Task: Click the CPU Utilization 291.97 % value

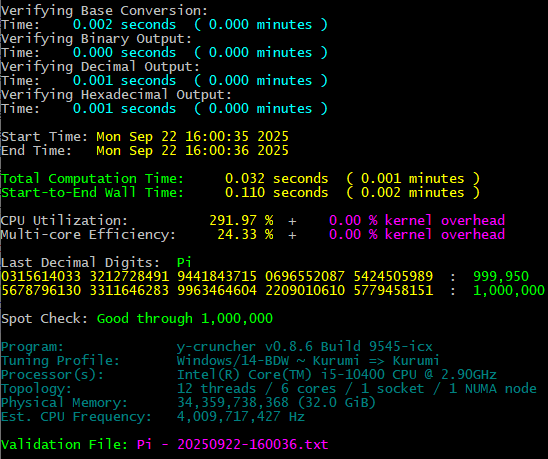Action: (241, 221)
